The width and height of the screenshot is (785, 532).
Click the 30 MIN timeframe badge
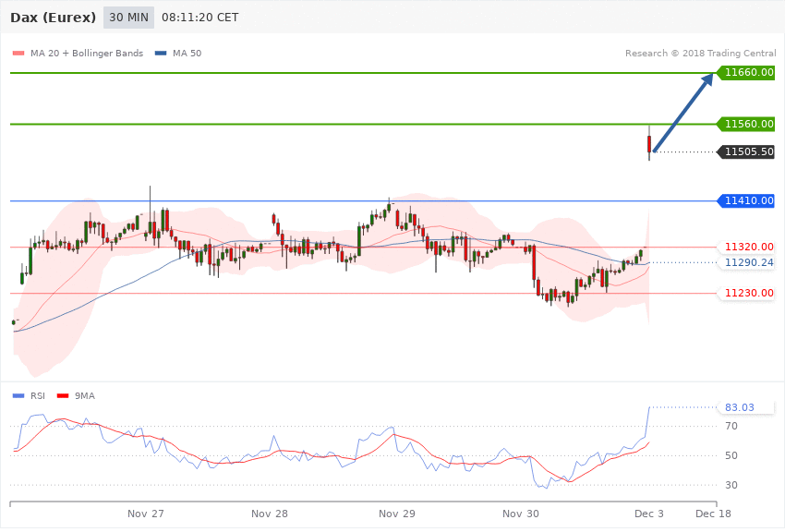[x=128, y=18]
